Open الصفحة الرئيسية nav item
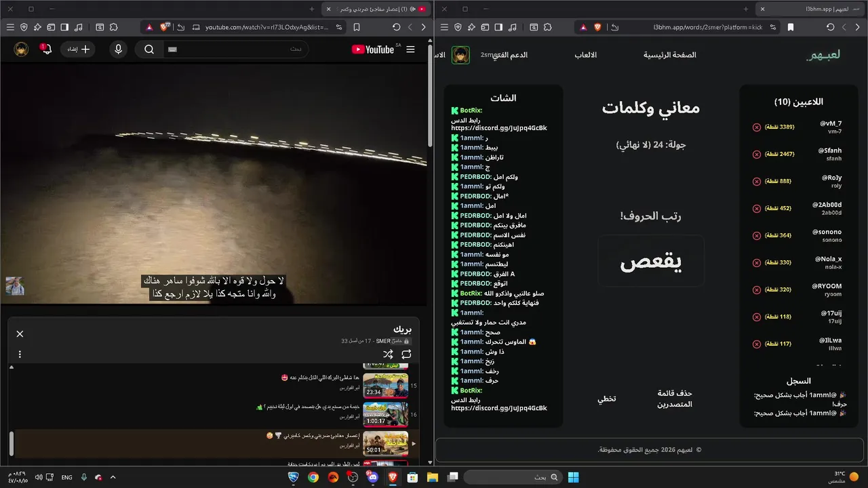This screenshot has height=488, width=868. [x=670, y=55]
